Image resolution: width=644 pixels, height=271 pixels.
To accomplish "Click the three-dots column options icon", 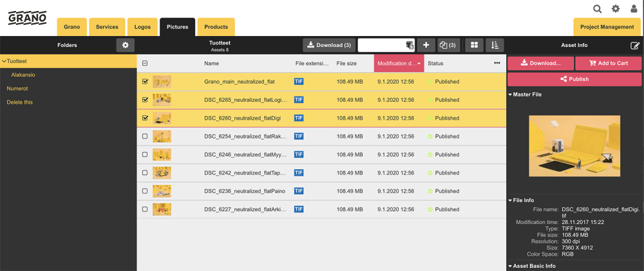I will click(x=497, y=63).
